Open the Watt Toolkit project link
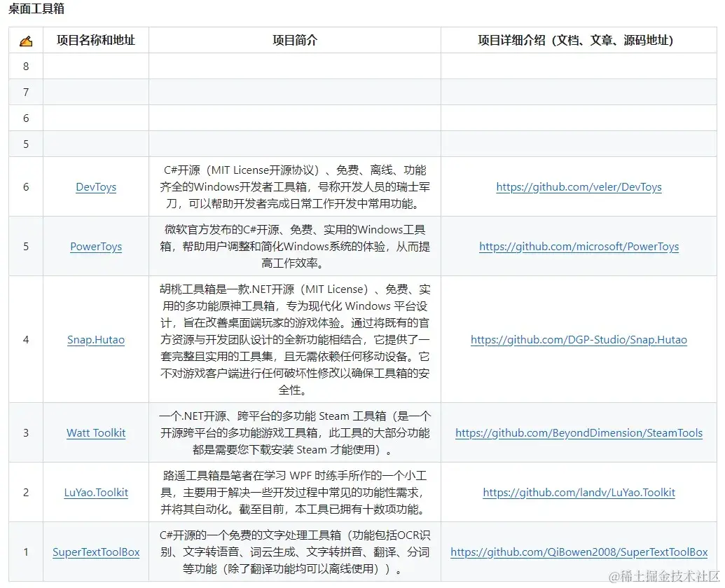This screenshot has height=588, width=725. click(95, 433)
